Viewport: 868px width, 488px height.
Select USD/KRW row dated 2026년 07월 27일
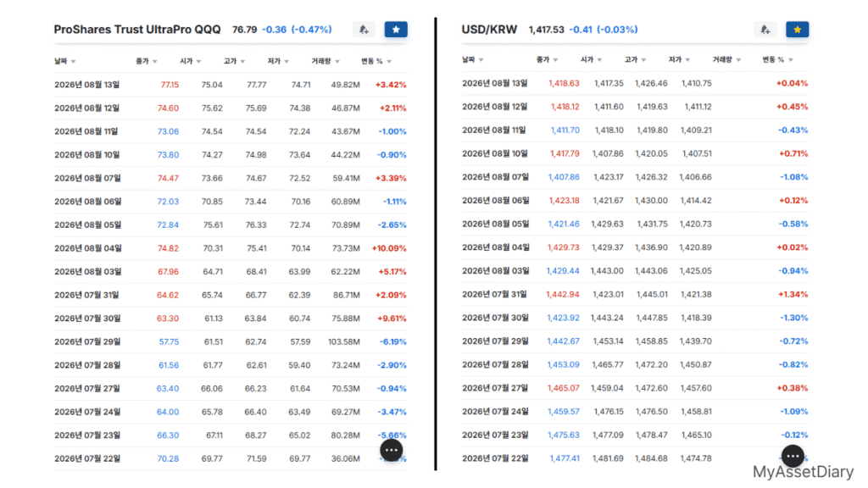(x=635, y=388)
